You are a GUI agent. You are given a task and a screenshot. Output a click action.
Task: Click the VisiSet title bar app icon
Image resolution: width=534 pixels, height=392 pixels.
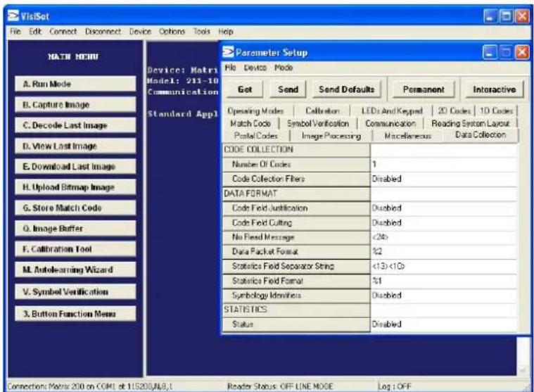pos(13,15)
